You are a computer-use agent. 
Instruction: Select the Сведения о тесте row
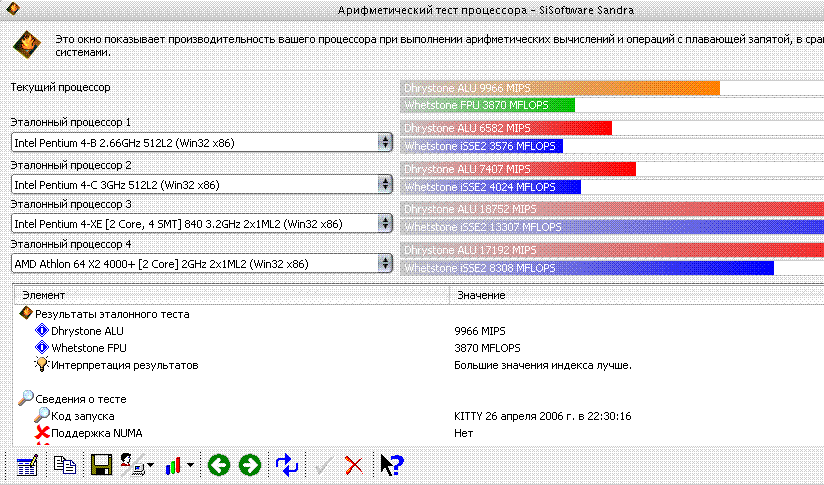coord(419,399)
